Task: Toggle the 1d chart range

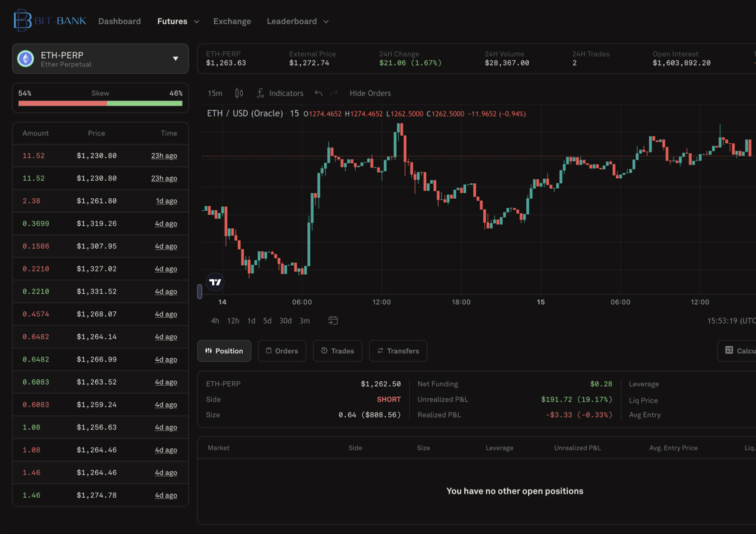Action: click(x=251, y=320)
